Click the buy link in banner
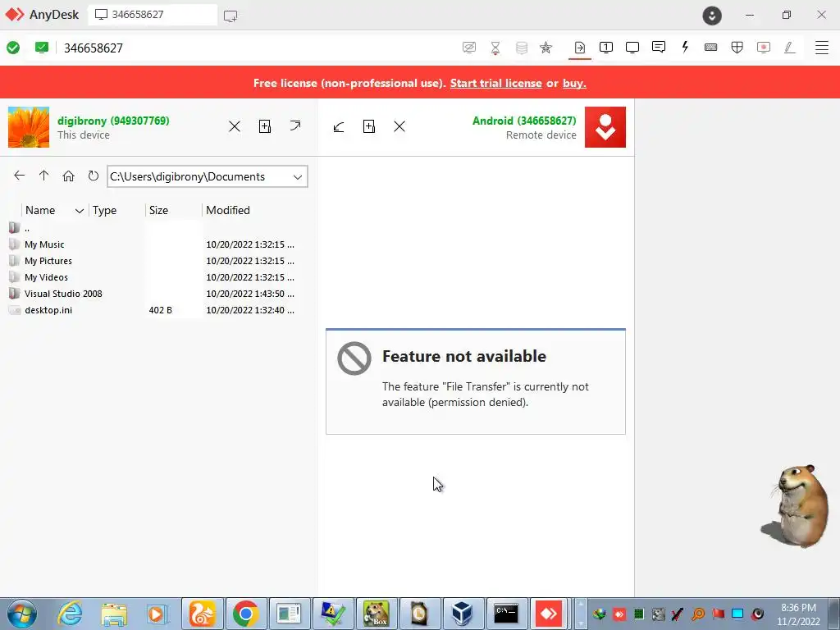Screen dimensions: 840x630 click(x=574, y=83)
